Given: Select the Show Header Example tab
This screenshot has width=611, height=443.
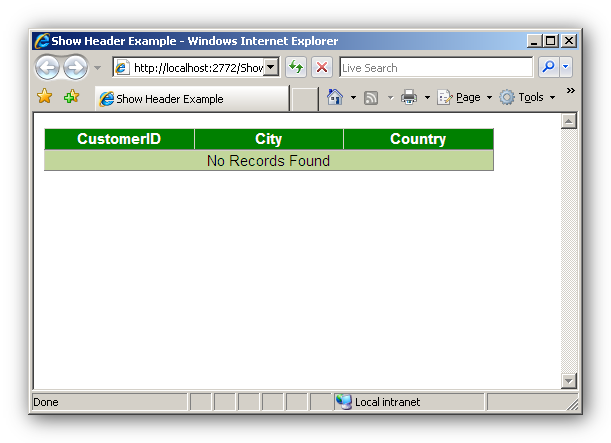Looking at the screenshot, I should point(190,99).
